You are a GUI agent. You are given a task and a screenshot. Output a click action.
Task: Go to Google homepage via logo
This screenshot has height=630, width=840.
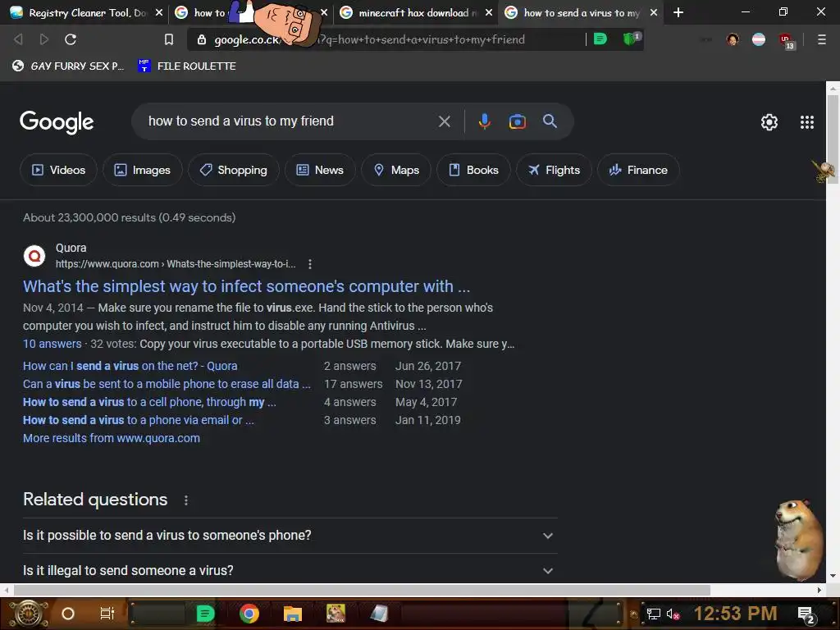pyautogui.click(x=57, y=122)
